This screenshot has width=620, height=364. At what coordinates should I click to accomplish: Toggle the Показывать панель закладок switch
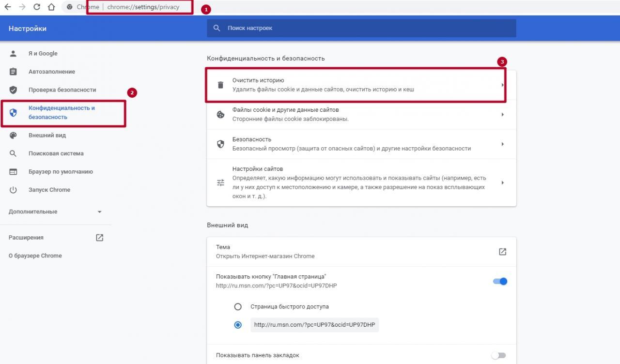[x=498, y=355]
